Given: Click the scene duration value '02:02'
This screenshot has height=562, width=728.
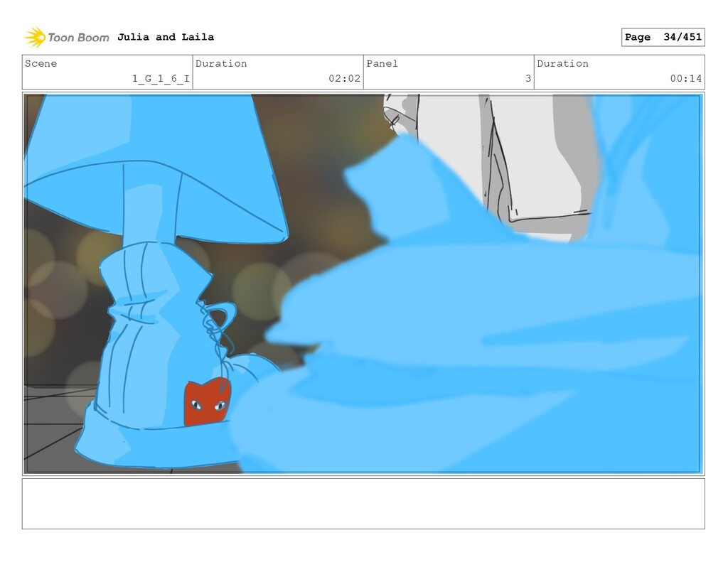Looking at the screenshot, I should point(344,78).
